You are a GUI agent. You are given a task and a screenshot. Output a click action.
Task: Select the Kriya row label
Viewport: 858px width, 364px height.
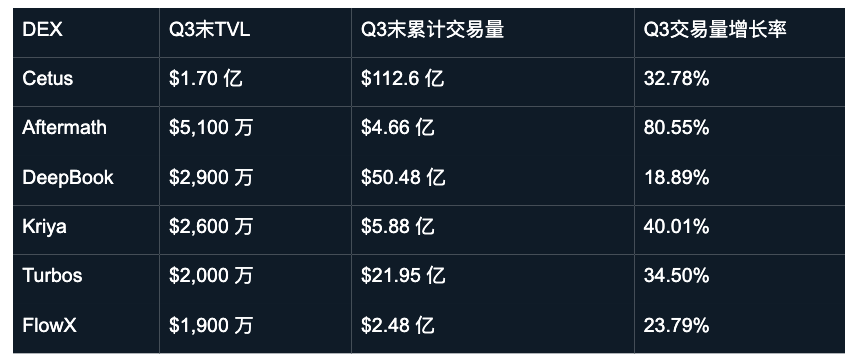click(x=44, y=226)
